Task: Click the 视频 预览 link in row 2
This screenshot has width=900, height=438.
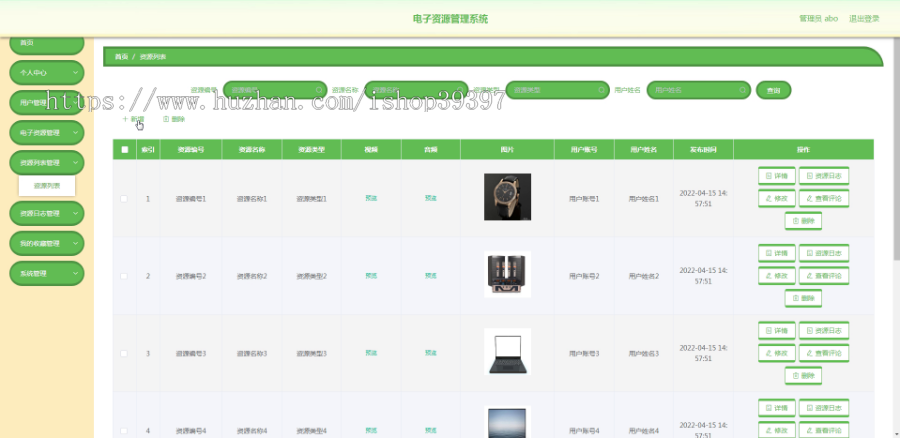Action: click(371, 276)
